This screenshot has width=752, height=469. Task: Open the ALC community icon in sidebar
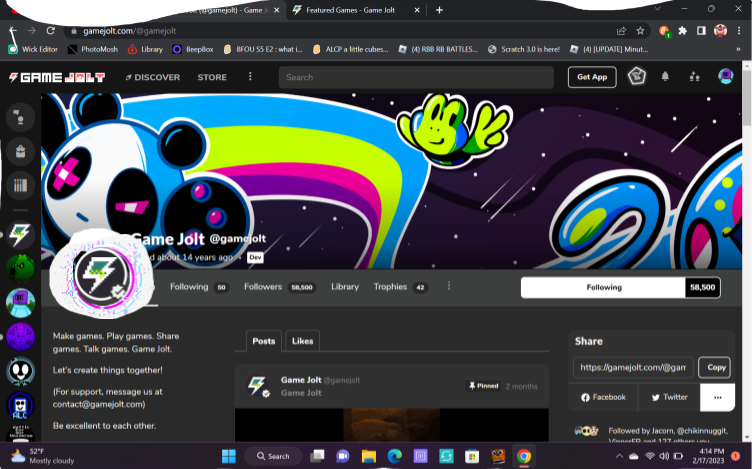click(20, 405)
